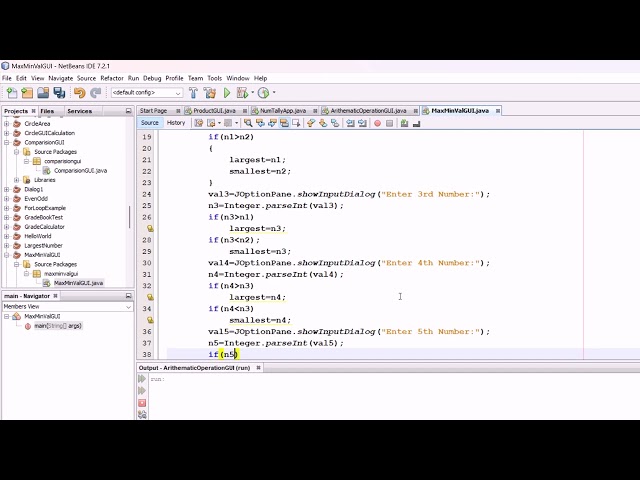
Task: Open the Profile Project dropdown arrow
Action: (274, 93)
